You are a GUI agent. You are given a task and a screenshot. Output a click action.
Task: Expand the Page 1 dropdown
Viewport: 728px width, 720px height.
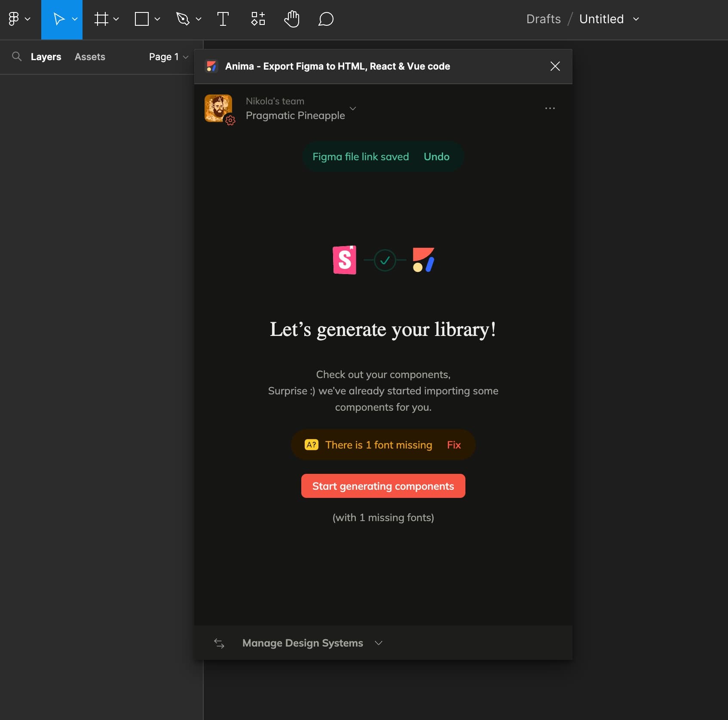coord(168,57)
